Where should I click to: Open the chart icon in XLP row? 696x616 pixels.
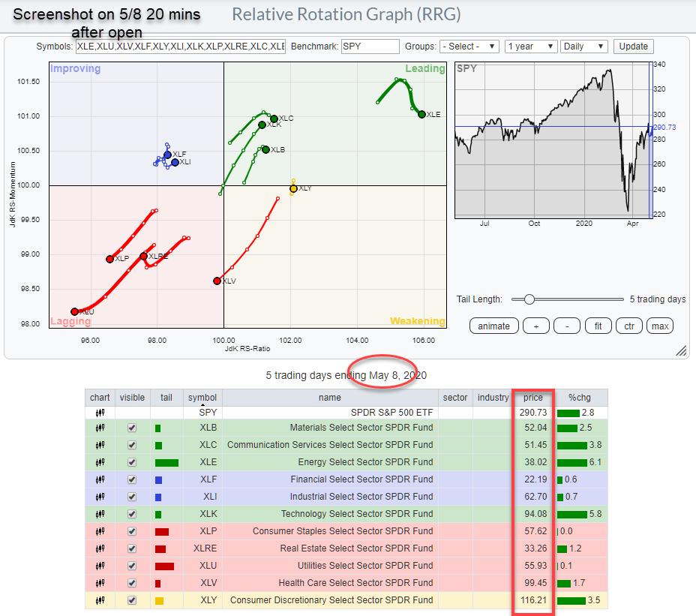pos(100,531)
